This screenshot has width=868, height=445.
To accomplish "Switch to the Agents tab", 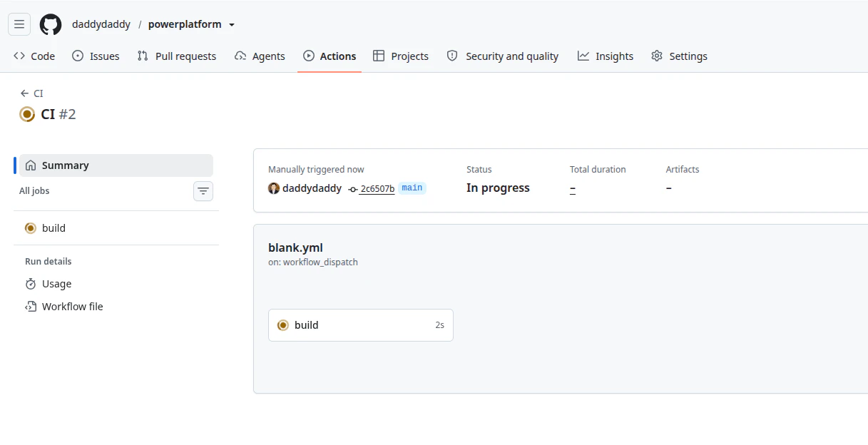I will pos(260,56).
